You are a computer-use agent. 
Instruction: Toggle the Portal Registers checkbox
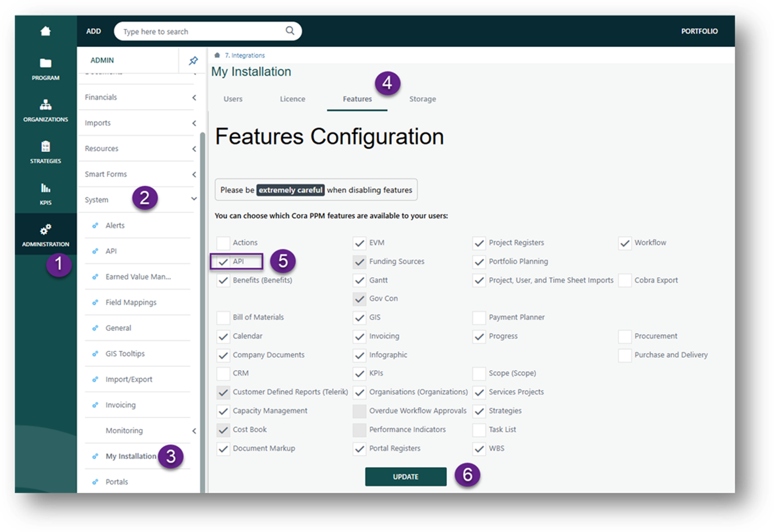(360, 448)
